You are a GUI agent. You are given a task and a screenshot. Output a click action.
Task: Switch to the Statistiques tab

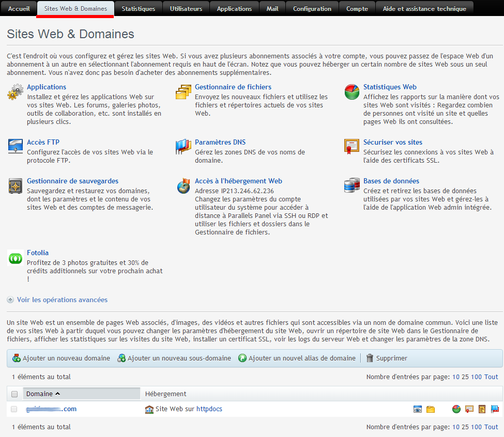[x=138, y=9]
